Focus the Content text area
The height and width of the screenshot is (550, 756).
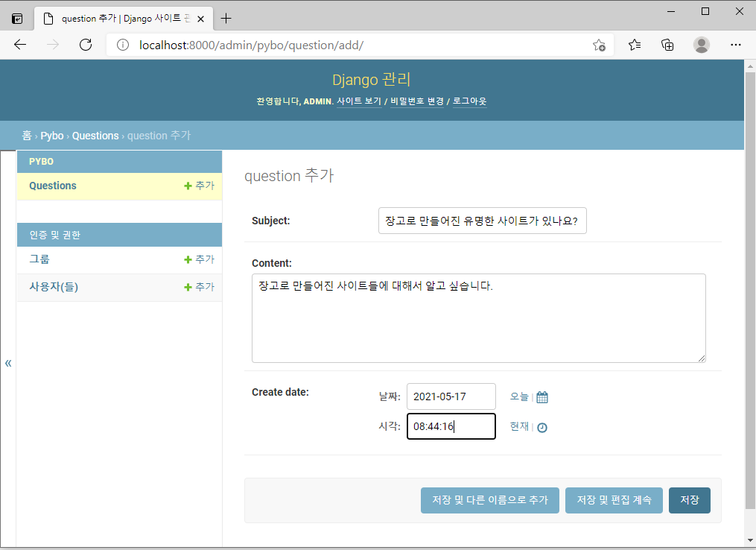tap(479, 318)
